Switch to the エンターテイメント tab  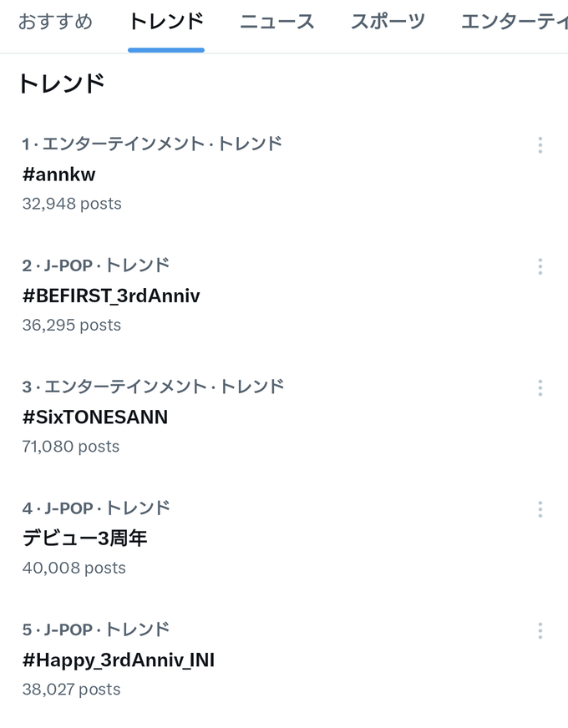point(515,22)
